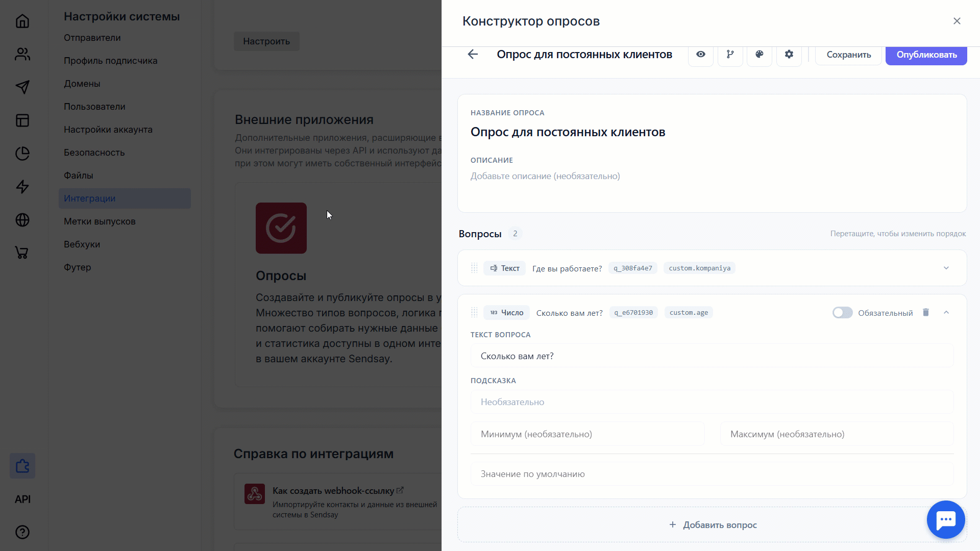Grab drag handle of 'Сколько вам лет?' question
980x551 pixels.
click(x=474, y=312)
